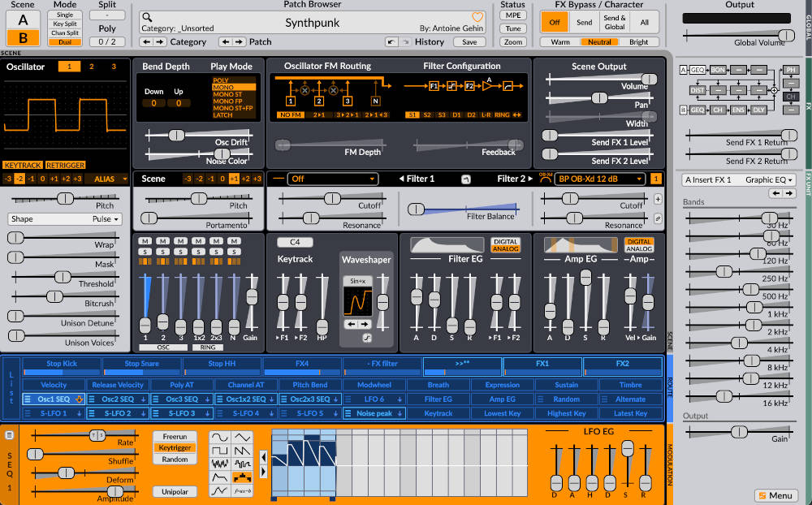812x505 pixels.
Task: Click the filter link icon between Filter 1 and 2
Action: [x=466, y=179]
